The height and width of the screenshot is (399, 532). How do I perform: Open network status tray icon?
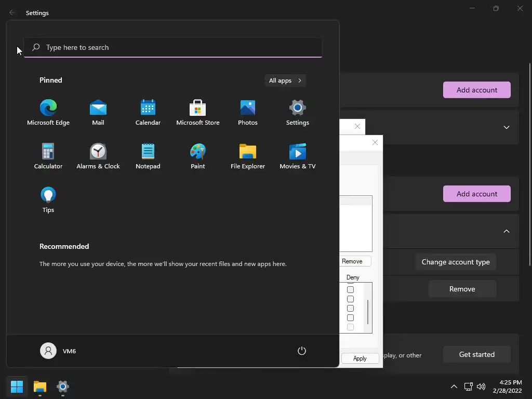point(469,387)
